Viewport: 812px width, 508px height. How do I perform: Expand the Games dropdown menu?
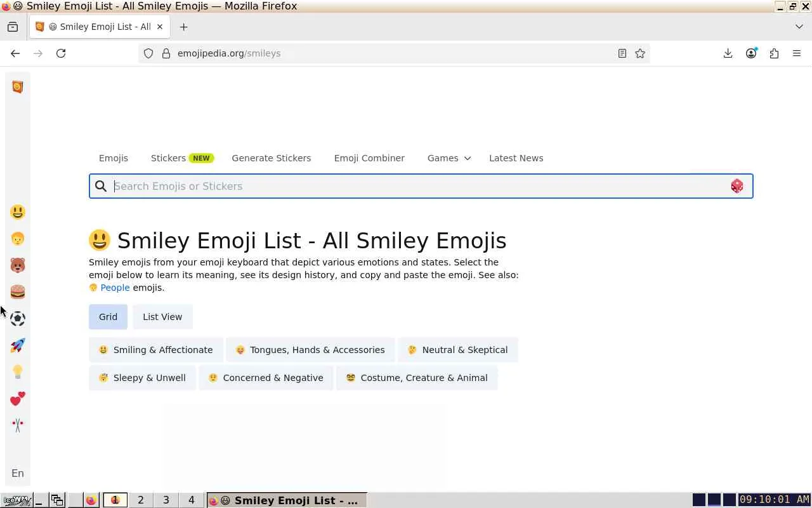pos(449,158)
